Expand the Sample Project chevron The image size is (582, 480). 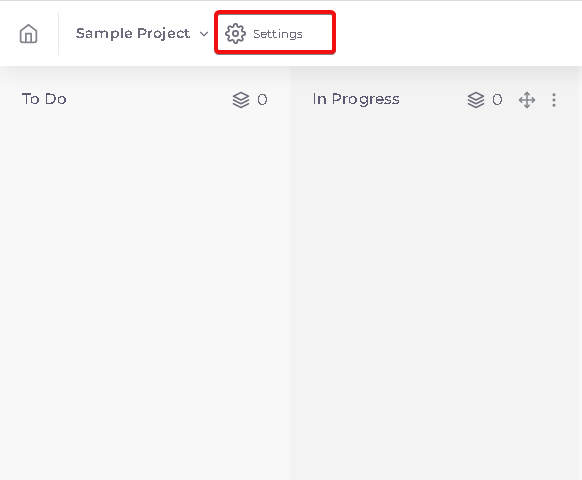tap(204, 34)
